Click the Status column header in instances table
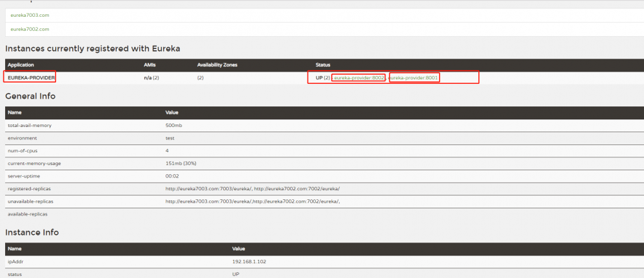644x278 pixels. point(323,65)
